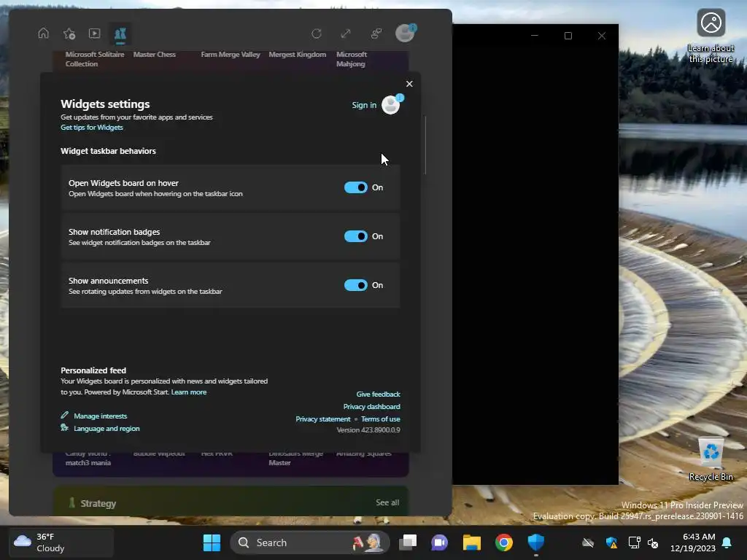Open File Explorer from the taskbar
Screen dimensions: 747x560
coord(472,542)
